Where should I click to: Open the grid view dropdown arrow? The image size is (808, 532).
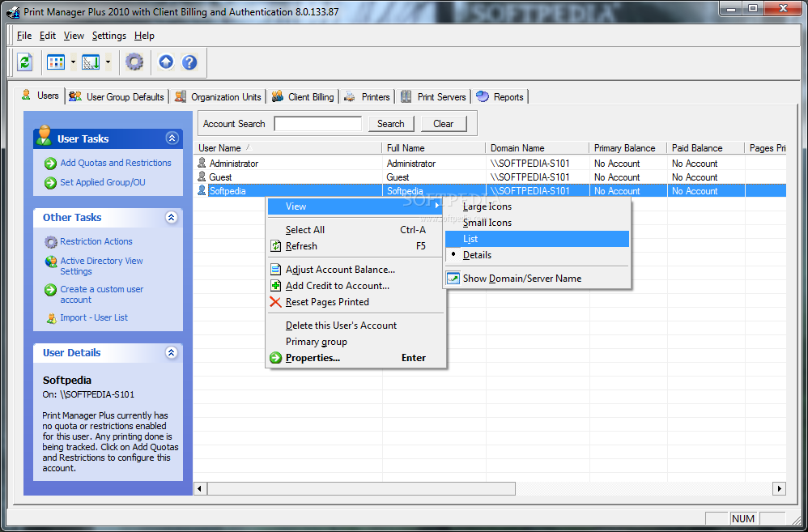(73, 63)
